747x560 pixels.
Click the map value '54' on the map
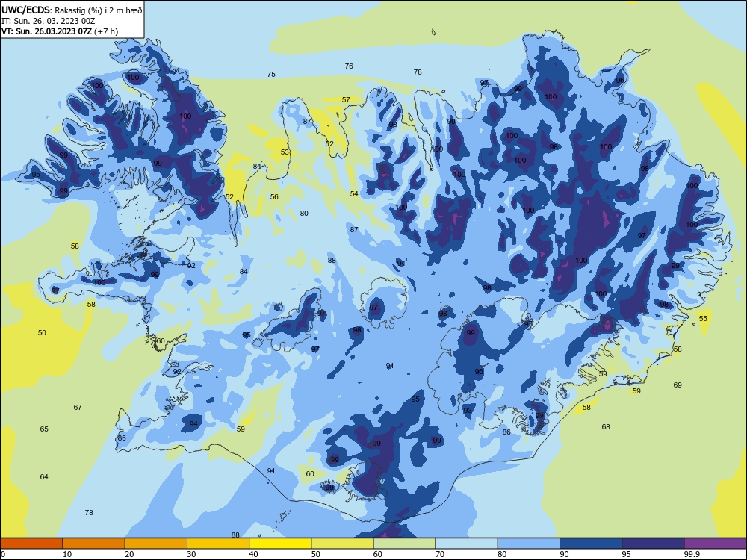coord(354,194)
